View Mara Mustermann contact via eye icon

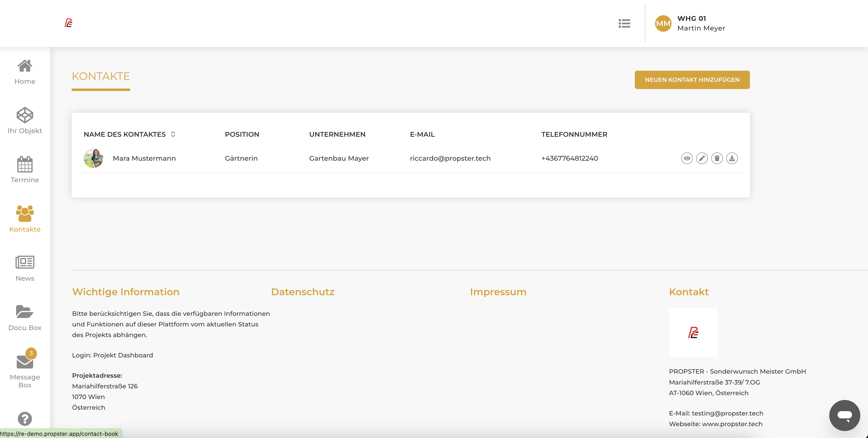tap(687, 158)
